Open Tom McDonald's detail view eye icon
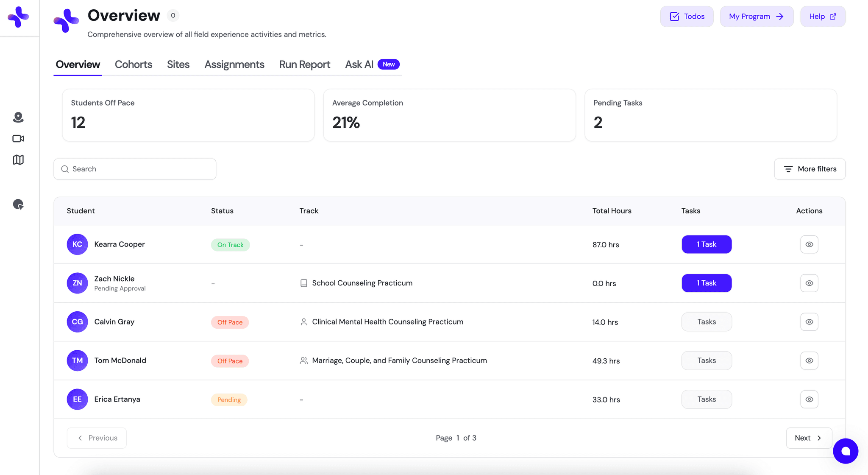This screenshot has height=475, width=868. (809, 360)
